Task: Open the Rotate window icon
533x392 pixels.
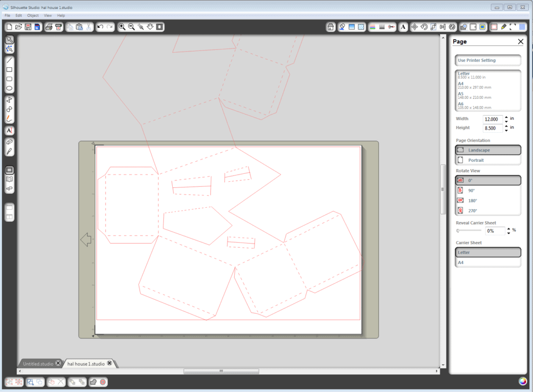Action: [424, 27]
